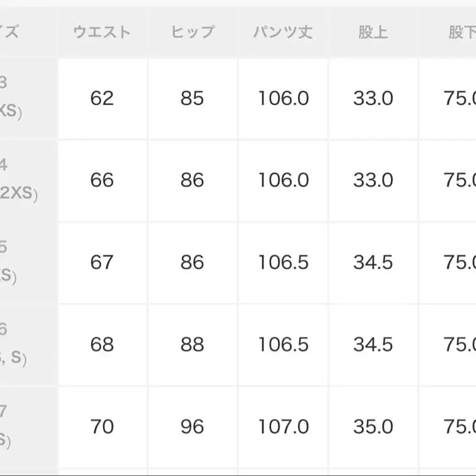Click rise value 33.0 in waist-62 row
The height and width of the screenshot is (476, 476).
click(x=373, y=99)
